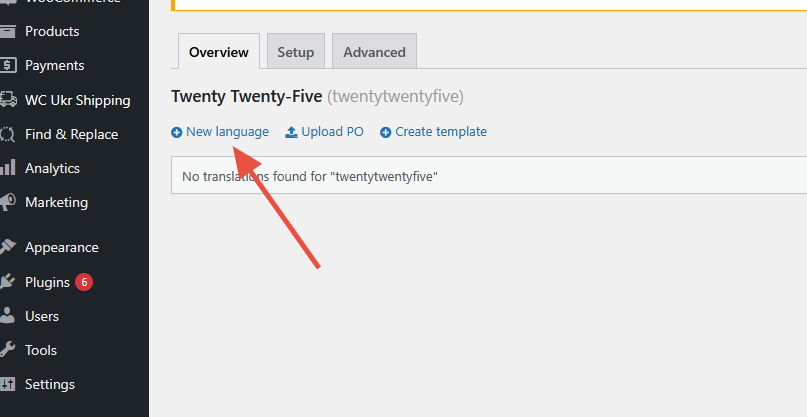Open Appearance via its paintbrush icon

coord(8,247)
